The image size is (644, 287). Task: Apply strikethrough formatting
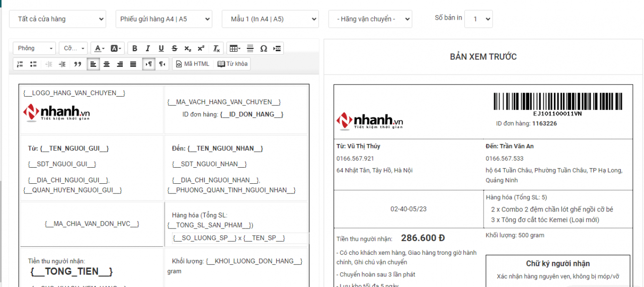174,48
